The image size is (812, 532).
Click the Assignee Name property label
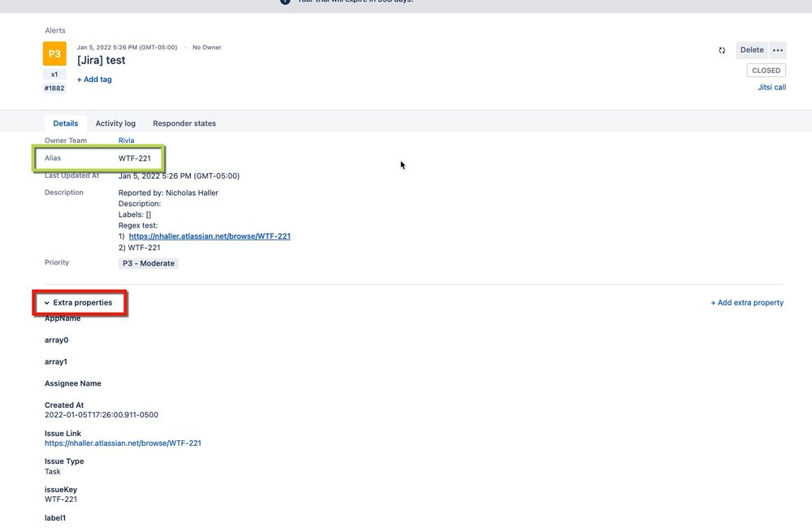pyautogui.click(x=73, y=383)
